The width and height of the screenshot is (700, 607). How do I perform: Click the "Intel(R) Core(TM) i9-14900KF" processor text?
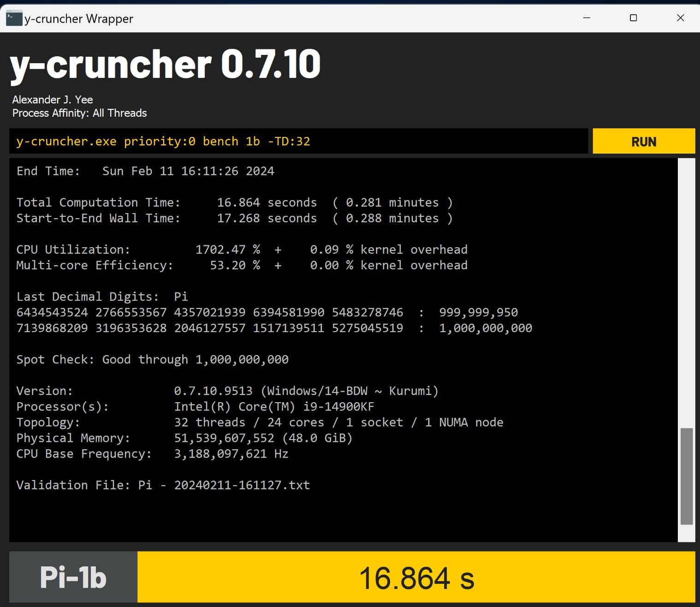coord(274,406)
